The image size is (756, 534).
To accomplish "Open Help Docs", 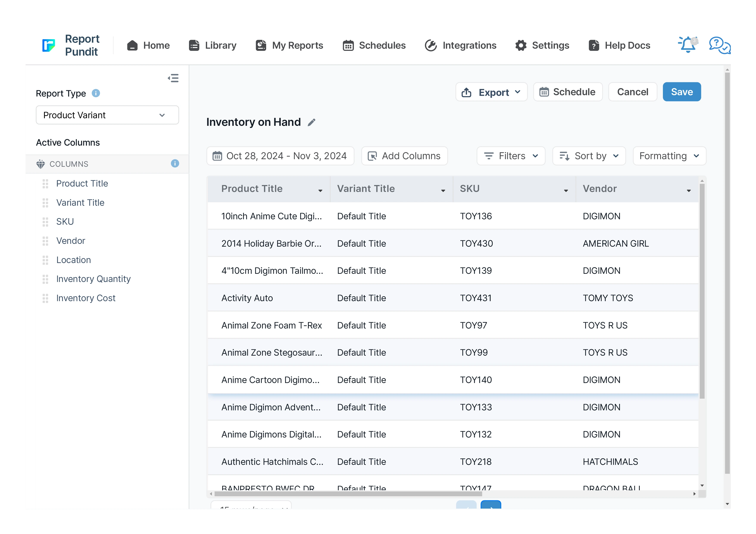I will click(619, 45).
